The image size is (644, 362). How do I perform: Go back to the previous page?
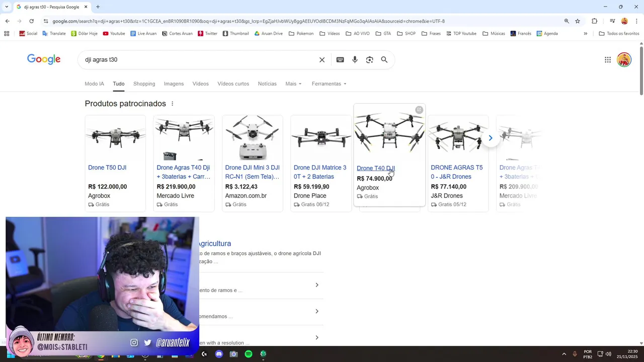7,21
